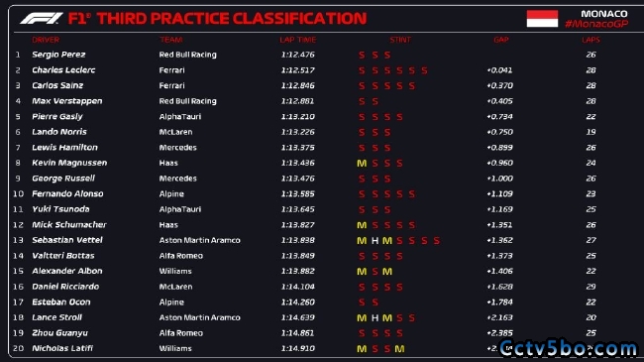Click the last medium tyre M for Latifi
Image resolution: width=644 pixels, height=362 pixels.
point(399,349)
